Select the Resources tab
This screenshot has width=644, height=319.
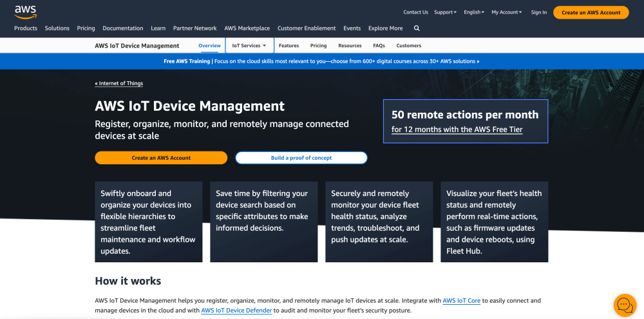350,46
